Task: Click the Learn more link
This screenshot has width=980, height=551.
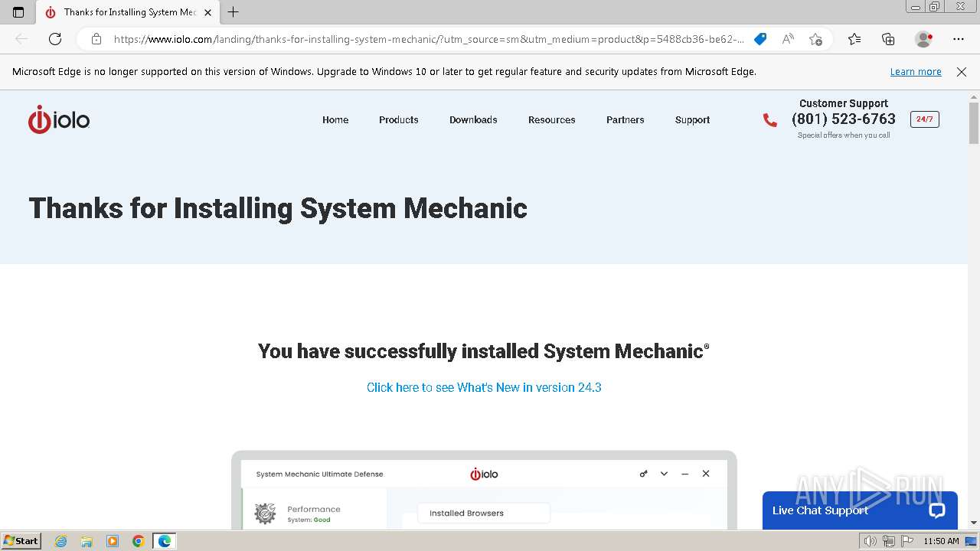Action: pyautogui.click(x=916, y=72)
